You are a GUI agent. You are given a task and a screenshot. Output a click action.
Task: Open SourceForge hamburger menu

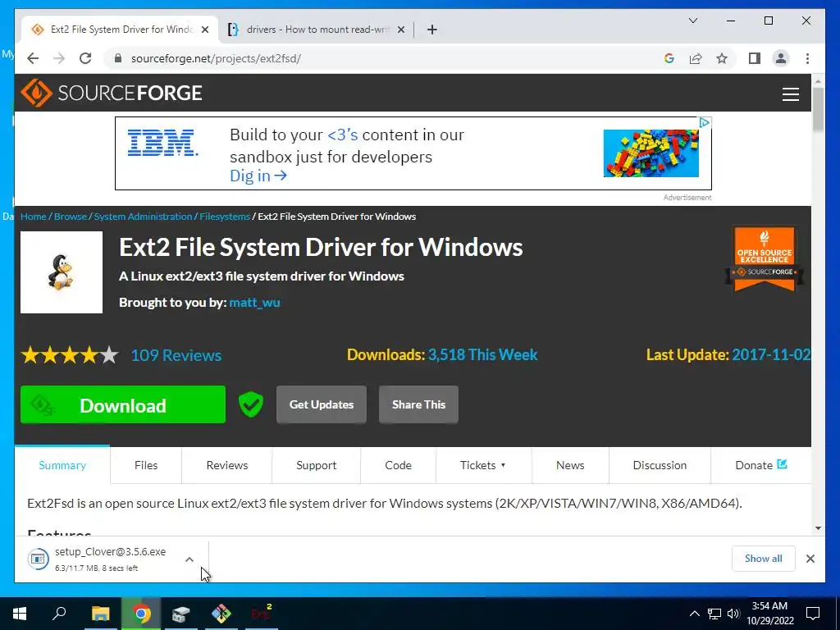tap(790, 94)
